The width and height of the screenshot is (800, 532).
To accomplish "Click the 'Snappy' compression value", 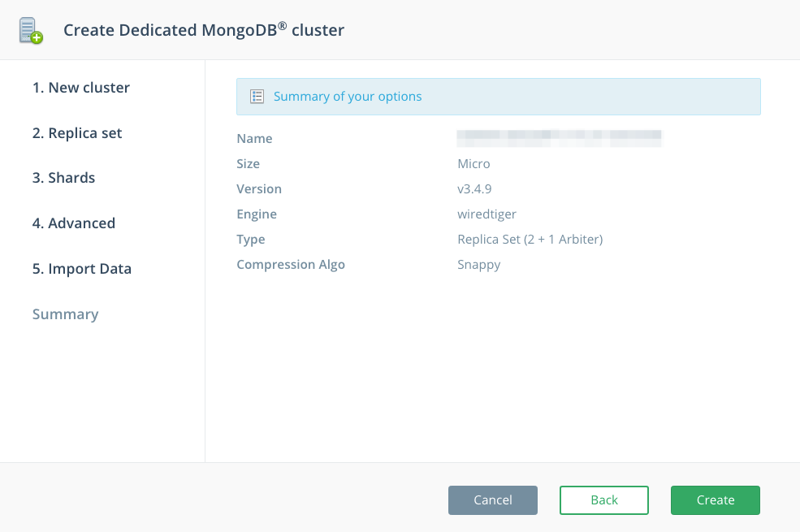I will [479, 265].
